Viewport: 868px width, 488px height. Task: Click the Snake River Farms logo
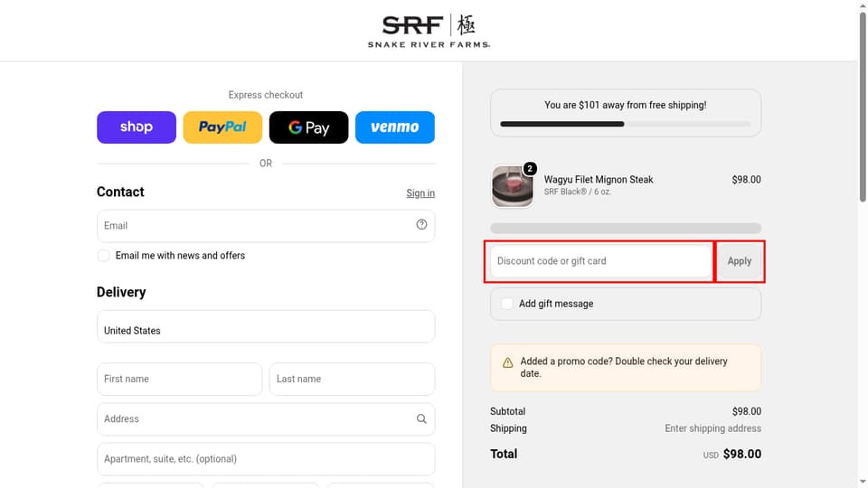coord(429,31)
